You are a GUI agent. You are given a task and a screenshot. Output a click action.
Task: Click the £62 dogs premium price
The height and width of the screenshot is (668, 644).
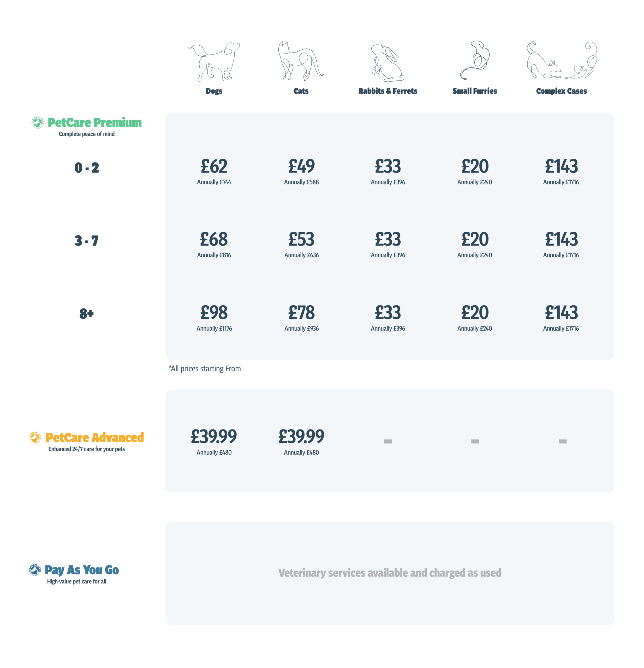coord(214,167)
